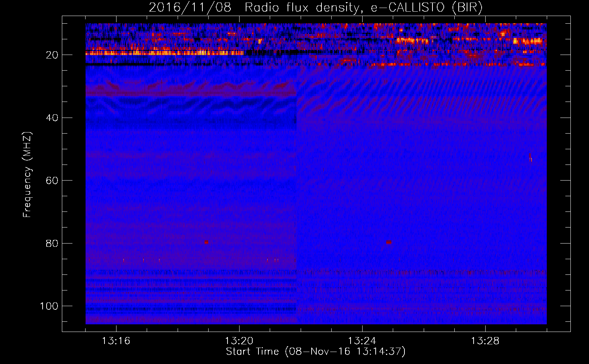
Task: Click the plot title "Radio flux density, e-CALLISTO (BIR)"
Action: (x=364, y=8)
